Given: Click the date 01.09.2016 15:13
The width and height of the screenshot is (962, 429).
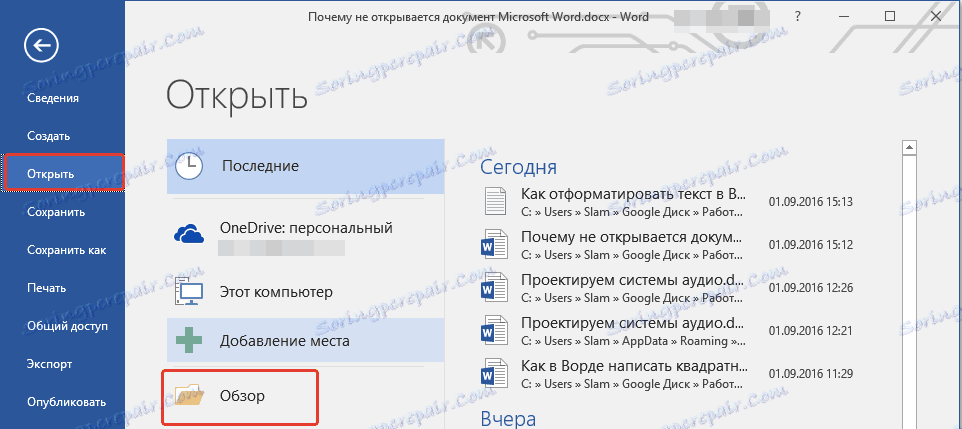Looking at the screenshot, I should point(810,202).
